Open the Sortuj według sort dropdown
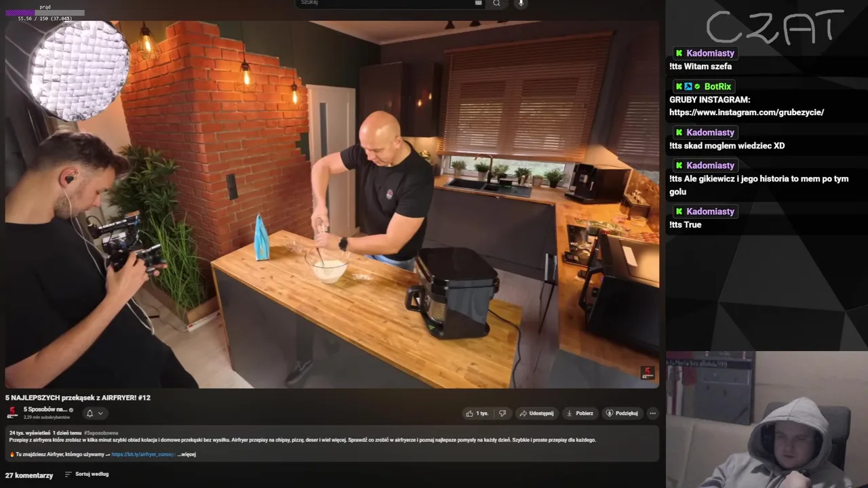 (87, 474)
